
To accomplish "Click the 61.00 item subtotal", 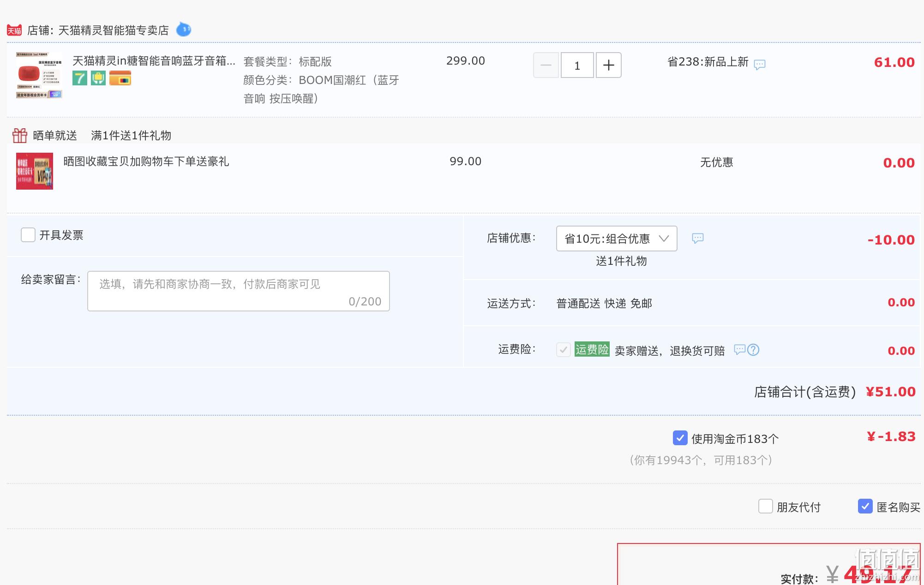I will click(894, 62).
